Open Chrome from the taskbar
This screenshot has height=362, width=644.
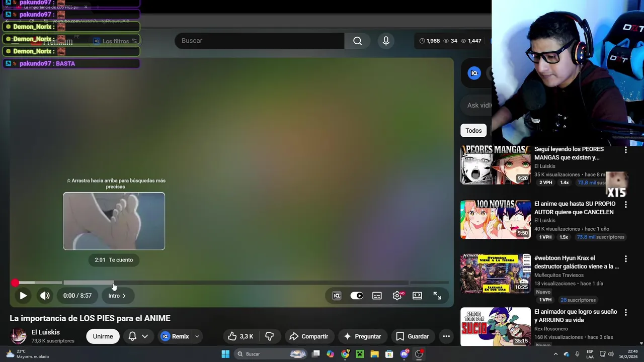(345, 354)
